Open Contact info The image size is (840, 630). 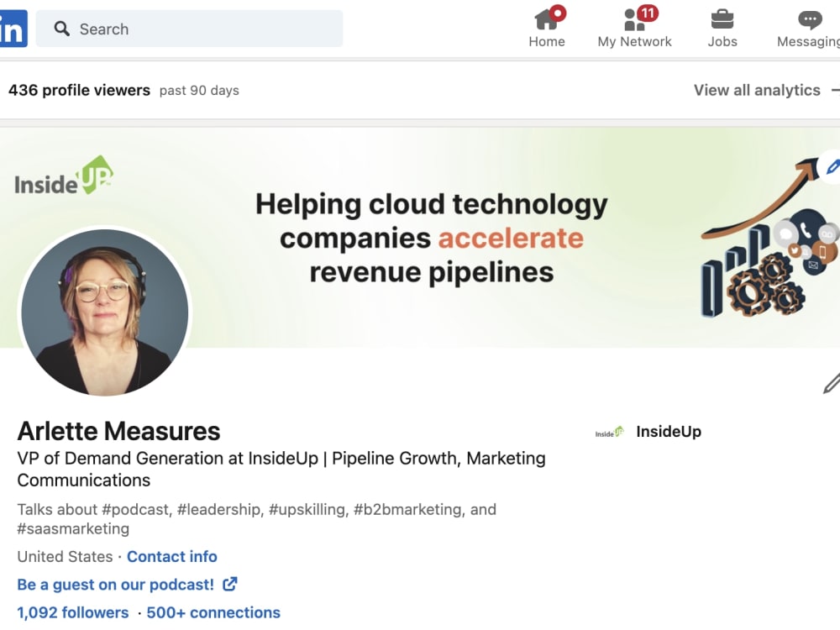pos(171,556)
